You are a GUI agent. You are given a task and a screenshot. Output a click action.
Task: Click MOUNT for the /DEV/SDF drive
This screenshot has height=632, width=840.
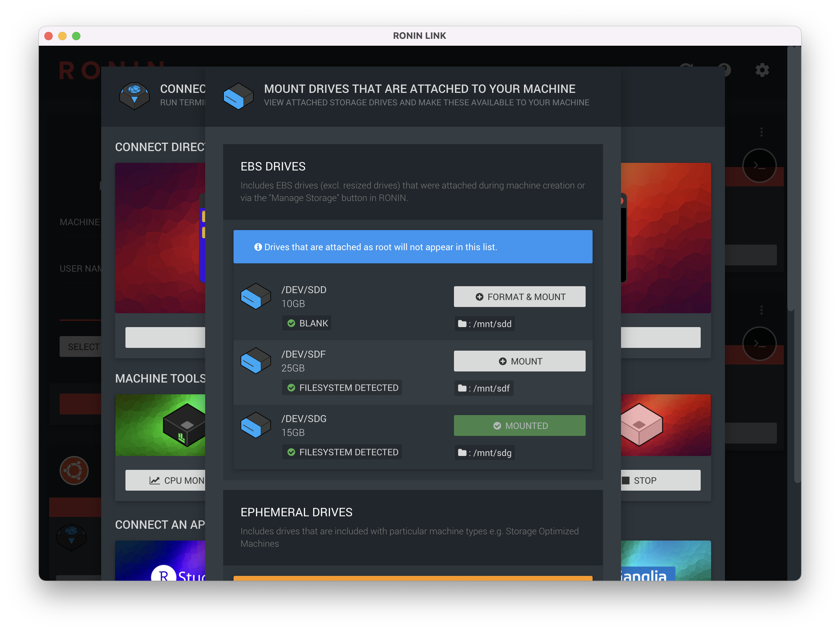click(x=519, y=361)
